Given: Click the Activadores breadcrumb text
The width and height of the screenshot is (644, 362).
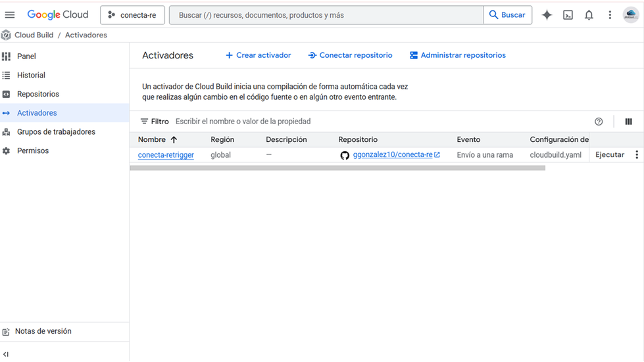Looking at the screenshot, I should (86, 35).
